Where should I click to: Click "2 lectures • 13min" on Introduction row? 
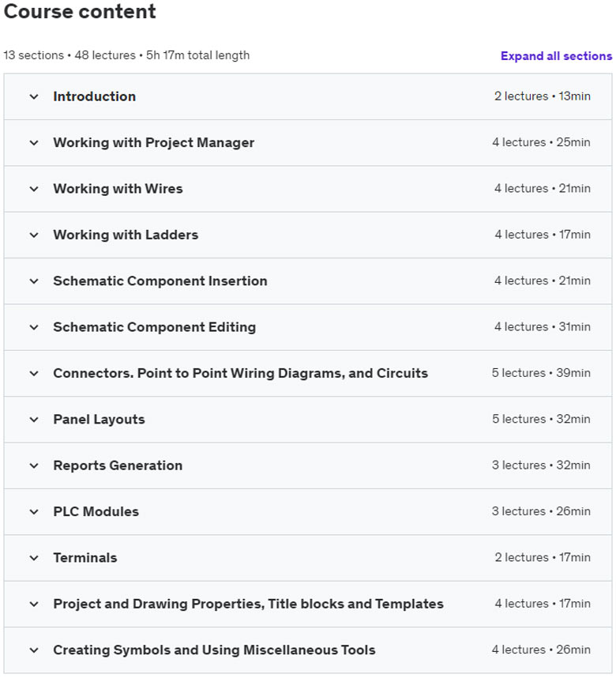coord(542,96)
